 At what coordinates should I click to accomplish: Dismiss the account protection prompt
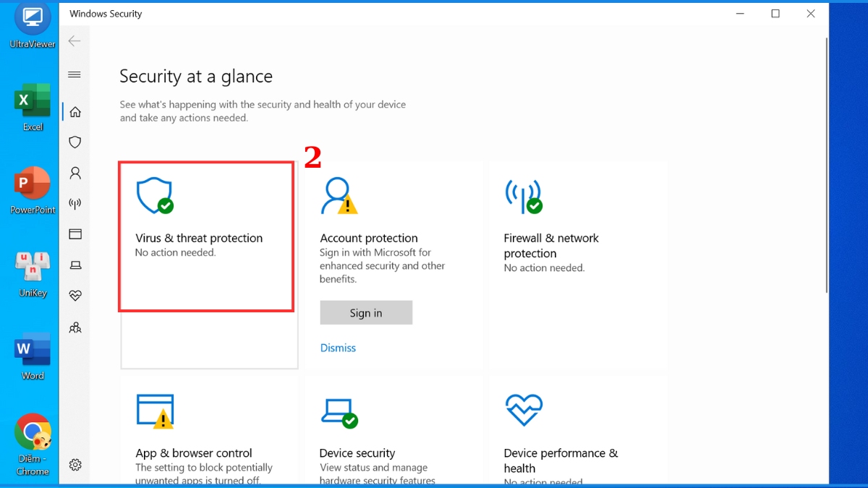(x=338, y=348)
